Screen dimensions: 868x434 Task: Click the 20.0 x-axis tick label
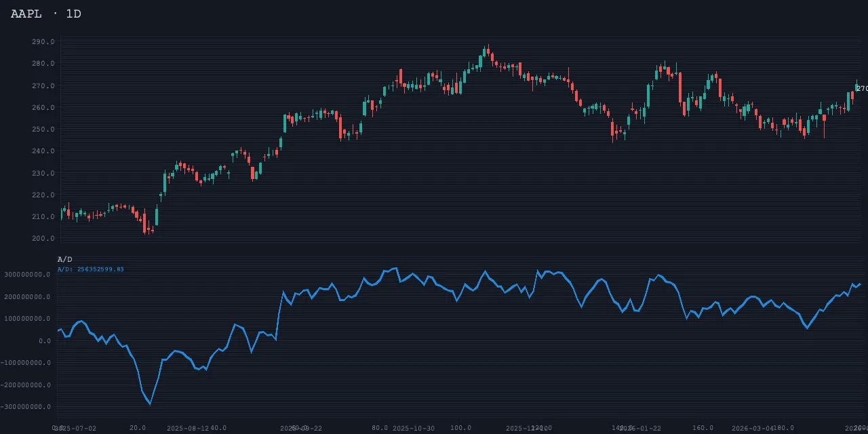[138, 428]
